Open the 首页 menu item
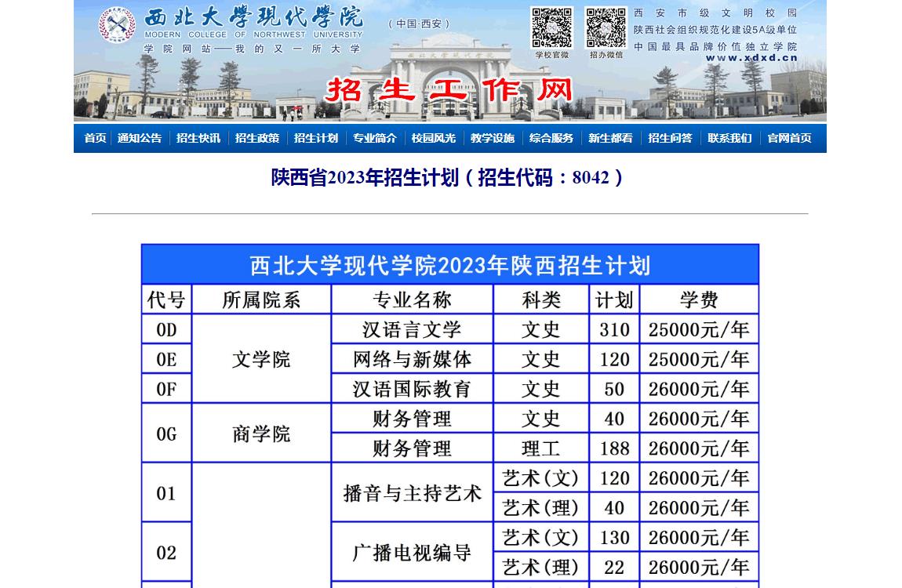902x588 pixels. (95, 138)
